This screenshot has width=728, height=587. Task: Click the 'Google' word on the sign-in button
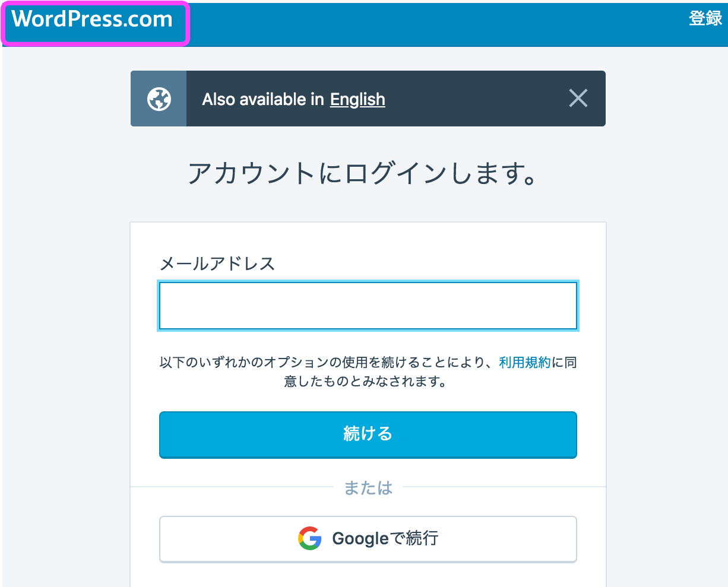pyautogui.click(x=360, y=539)
